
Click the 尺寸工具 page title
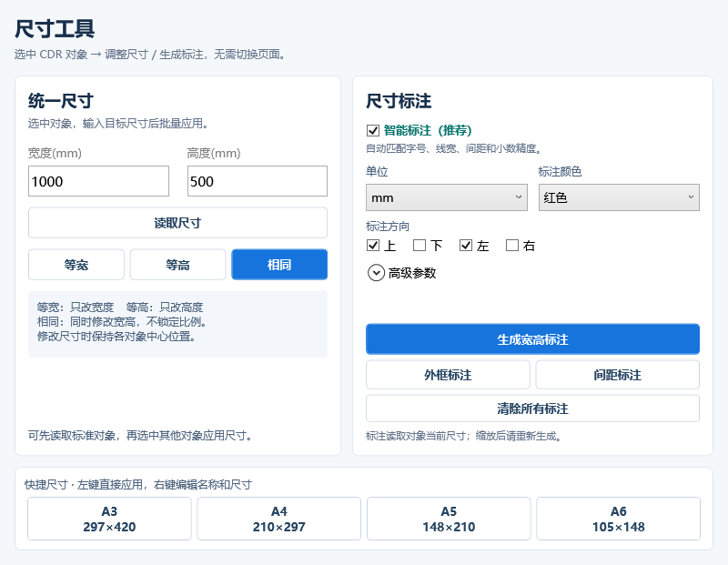tap(55, 29)
